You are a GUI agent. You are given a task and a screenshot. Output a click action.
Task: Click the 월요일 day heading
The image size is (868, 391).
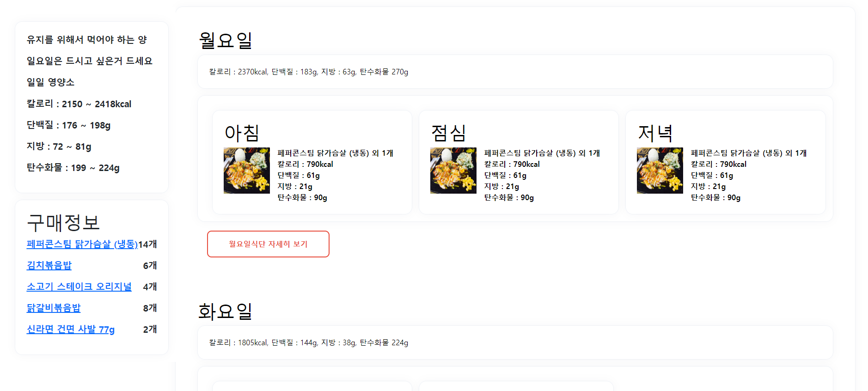[x=226, y=40]
